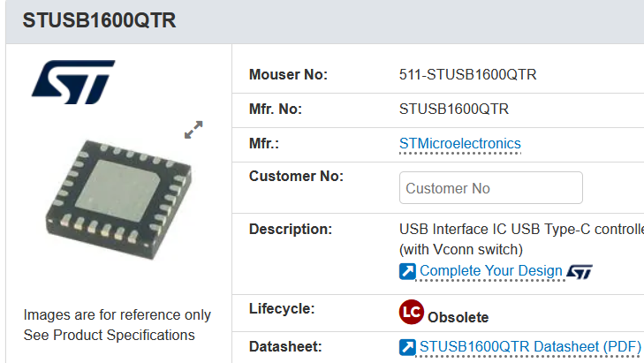Open the STUSB1600QTR Datasheet (PDF) link

tap(530, 347)
